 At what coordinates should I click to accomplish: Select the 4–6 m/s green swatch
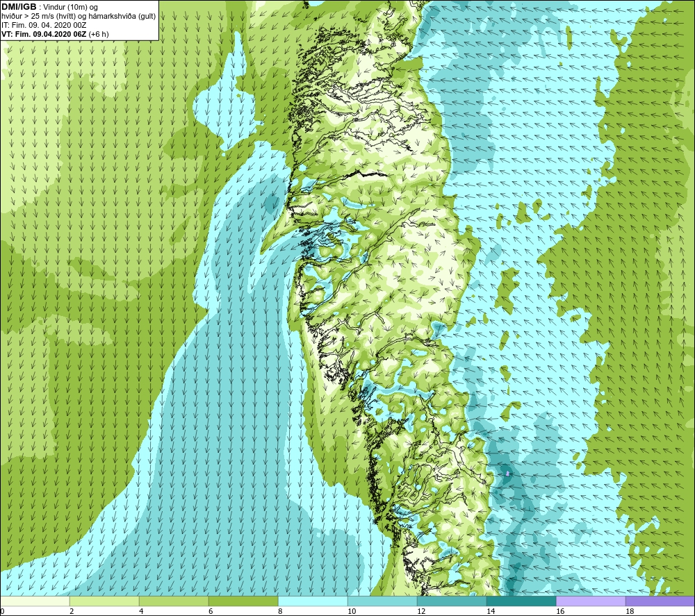pyautogui.click(x=174, y=601)
